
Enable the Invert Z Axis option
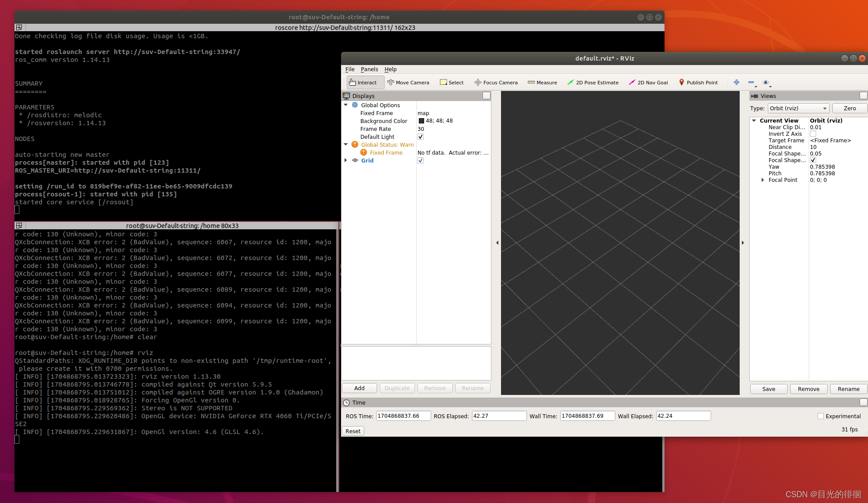[813, 134]
